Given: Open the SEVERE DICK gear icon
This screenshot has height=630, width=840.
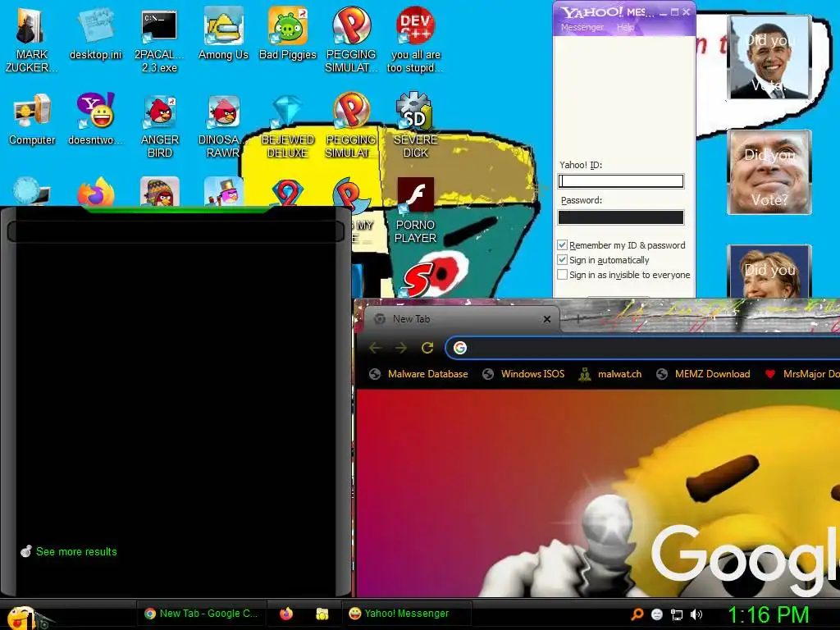Looking at the screenshot, I should 415,125.
